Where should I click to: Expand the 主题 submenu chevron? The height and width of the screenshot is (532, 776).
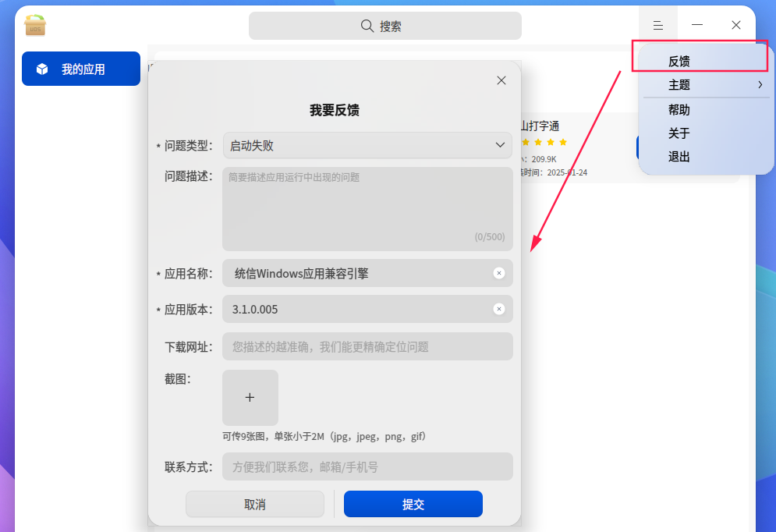point(760,84)
